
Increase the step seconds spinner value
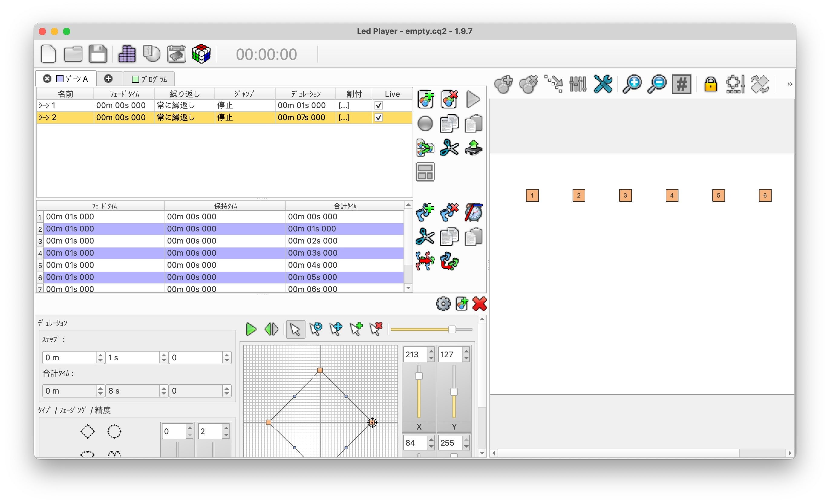[x=164, y=355]
